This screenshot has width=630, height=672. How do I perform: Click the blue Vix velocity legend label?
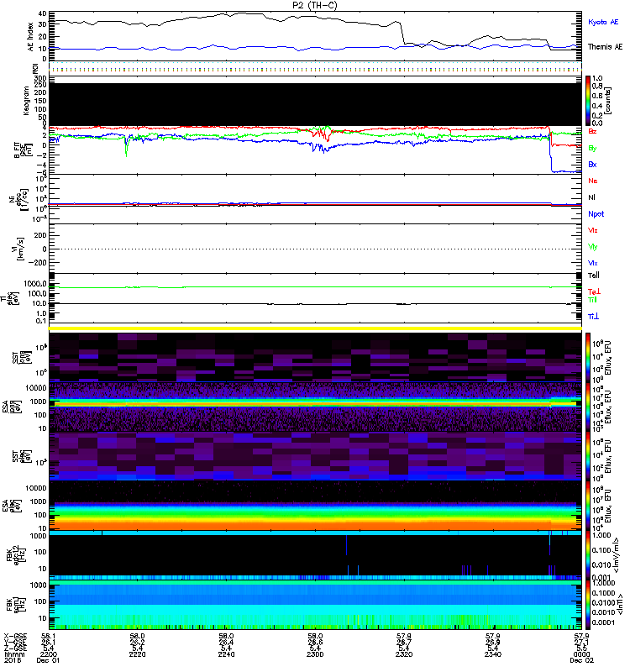(593, 263)
